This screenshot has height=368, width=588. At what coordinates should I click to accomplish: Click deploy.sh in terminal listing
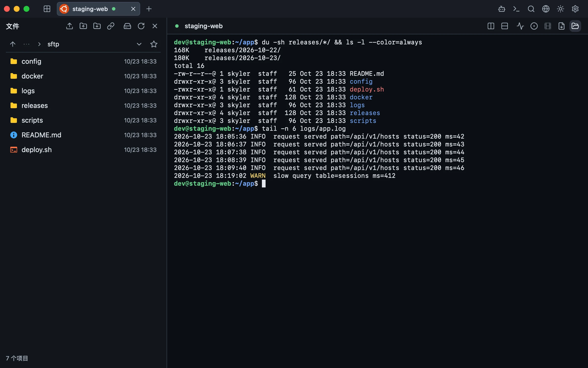coord(367,89)
